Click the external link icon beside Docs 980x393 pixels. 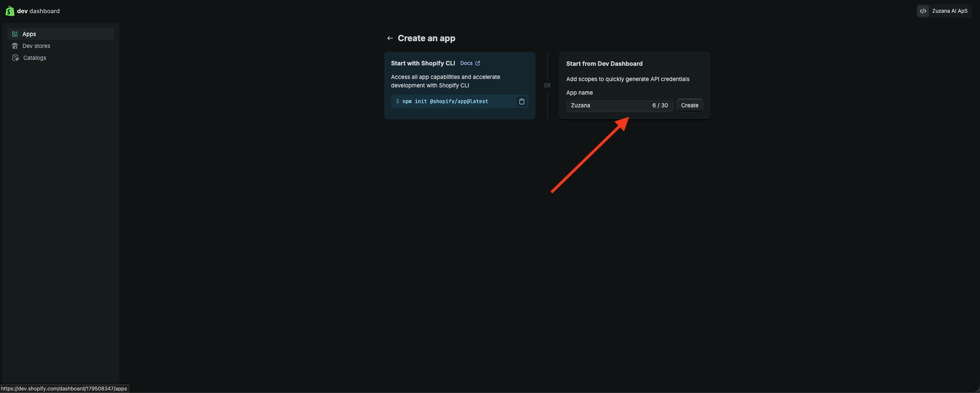tap(478, 63)
